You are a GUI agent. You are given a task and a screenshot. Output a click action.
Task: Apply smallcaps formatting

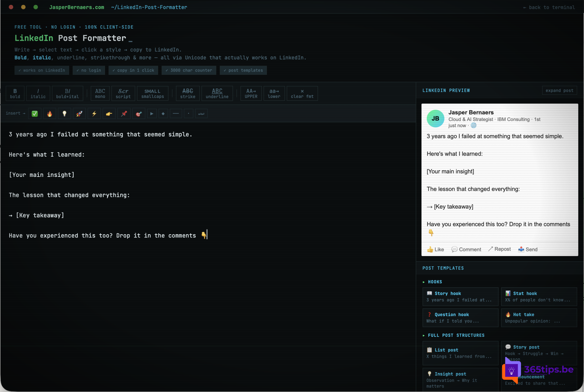(153, 93)
